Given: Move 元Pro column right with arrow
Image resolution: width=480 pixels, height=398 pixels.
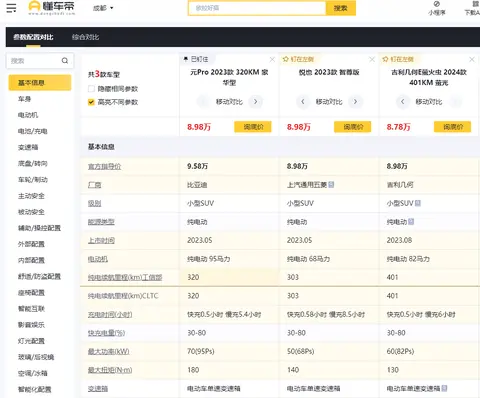Looking at the screenshot, I should pyautogui.click(x=256, y=101).
